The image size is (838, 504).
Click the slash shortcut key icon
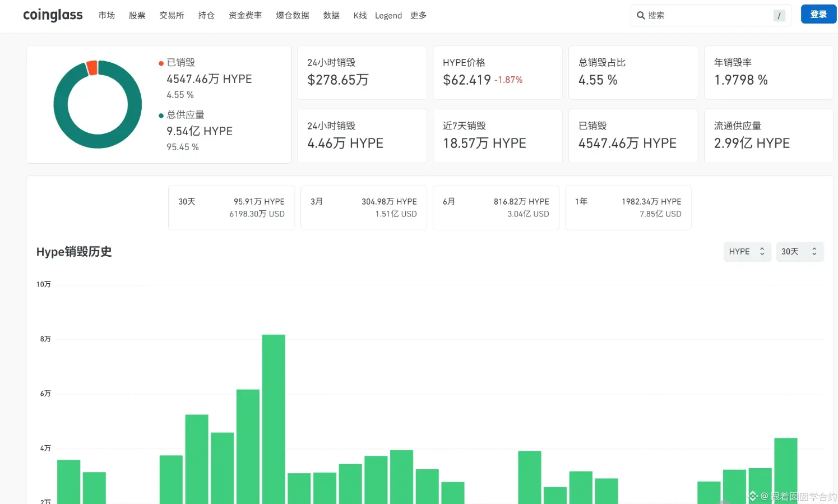779,16
